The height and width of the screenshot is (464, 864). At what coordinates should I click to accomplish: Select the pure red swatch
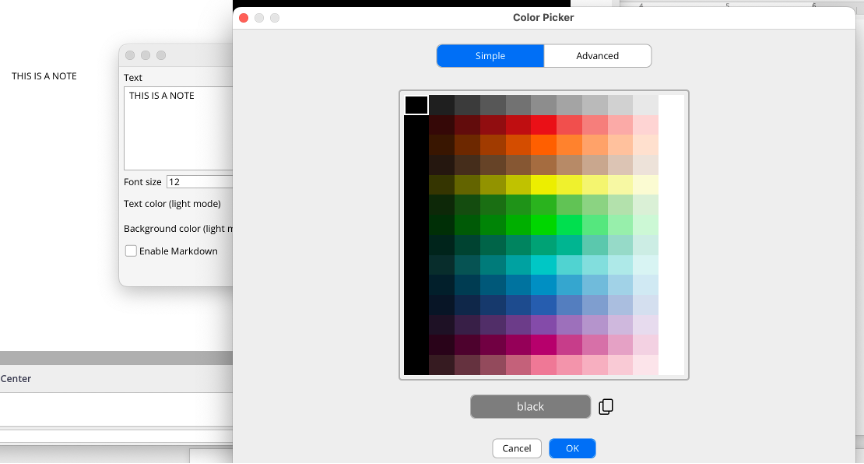[x=544, y=125]
